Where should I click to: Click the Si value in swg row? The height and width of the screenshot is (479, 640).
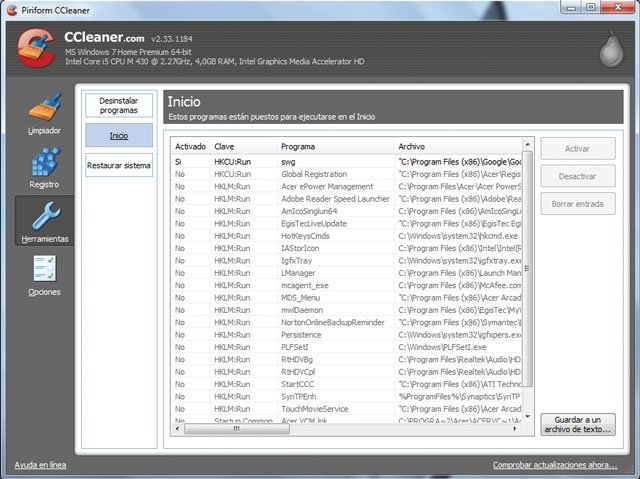pyautogui.click(x=178, y=162)
